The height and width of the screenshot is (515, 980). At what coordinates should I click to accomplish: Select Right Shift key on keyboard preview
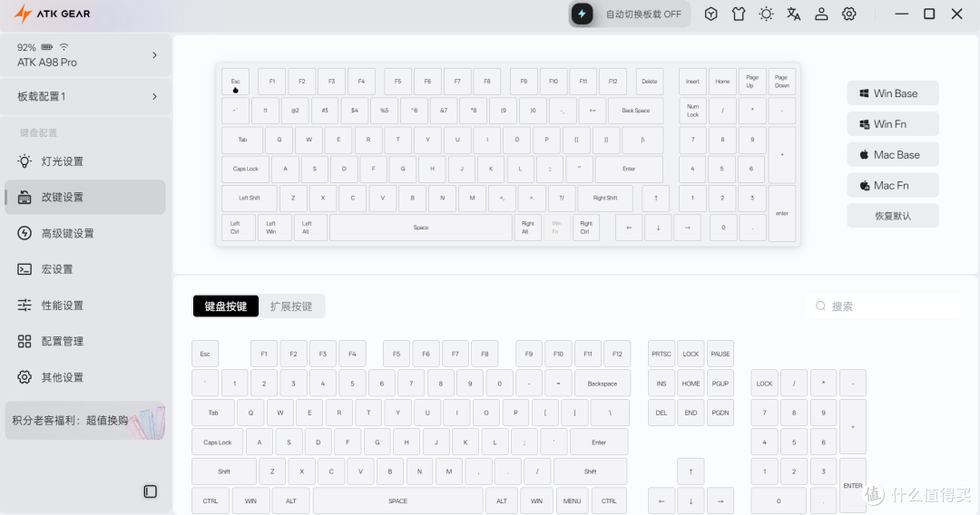(605, 199)
